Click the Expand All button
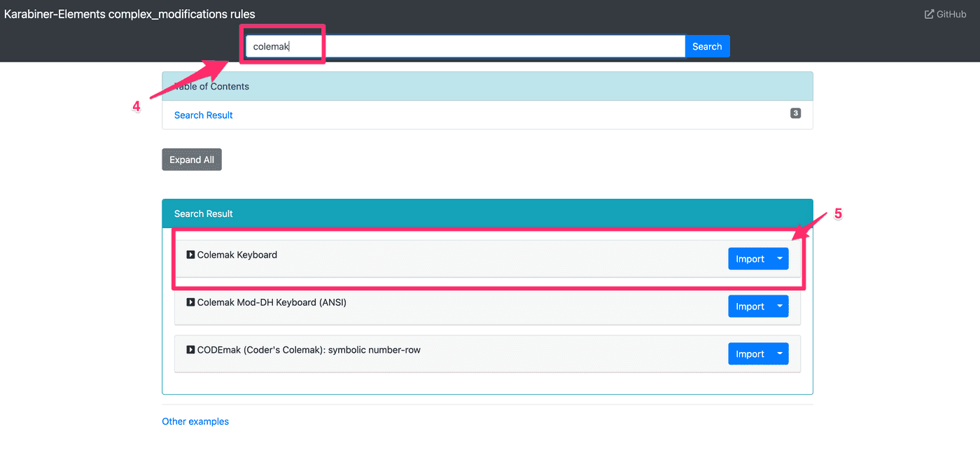Image resolution: width=980 pixels, height=464 pixels. tap(192, 160)
